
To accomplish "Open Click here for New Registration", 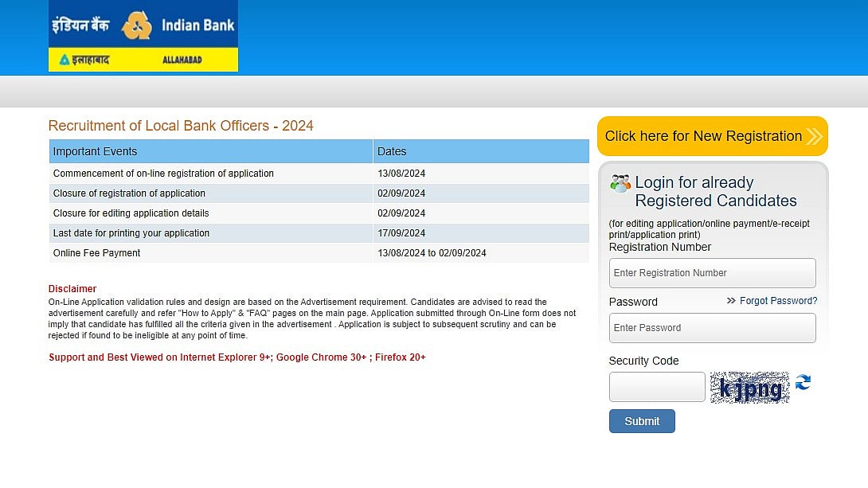I will [x=703, y=136].
